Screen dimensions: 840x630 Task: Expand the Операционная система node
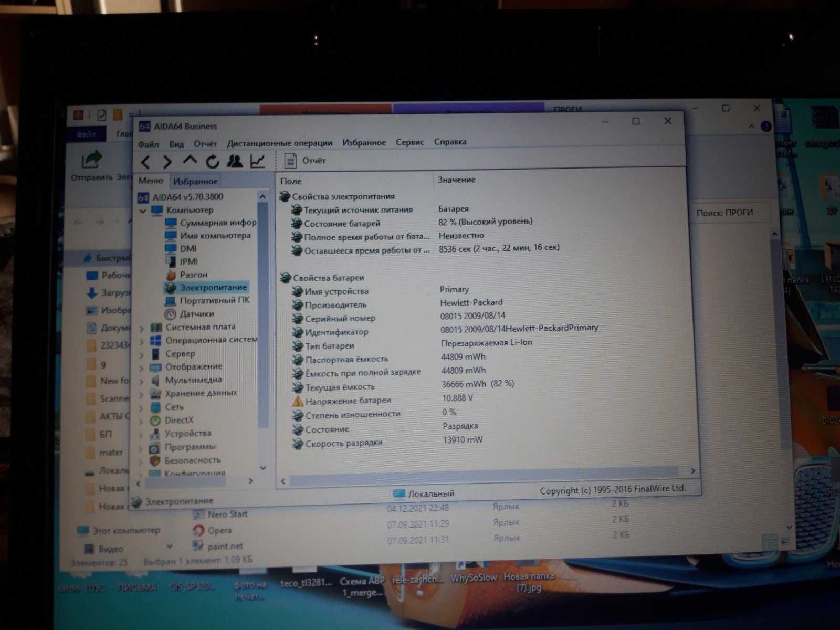pyautogui.click(x=141, y=341)
